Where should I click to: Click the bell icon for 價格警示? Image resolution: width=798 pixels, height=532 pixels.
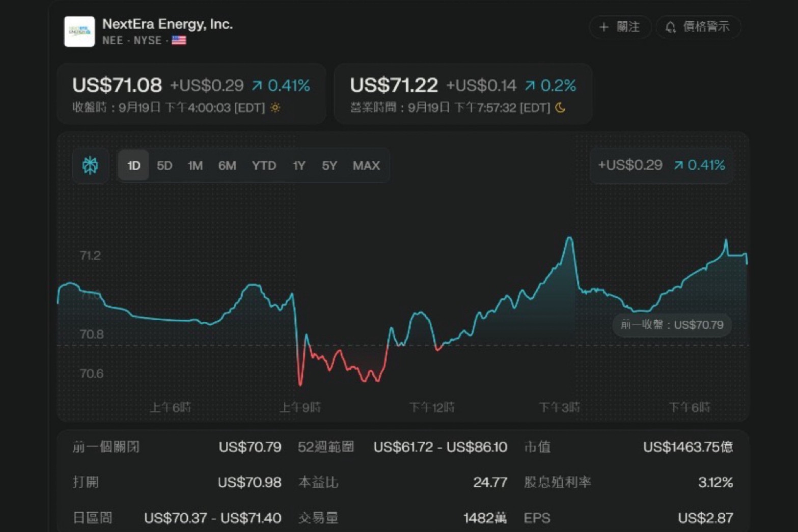(671, 27)
